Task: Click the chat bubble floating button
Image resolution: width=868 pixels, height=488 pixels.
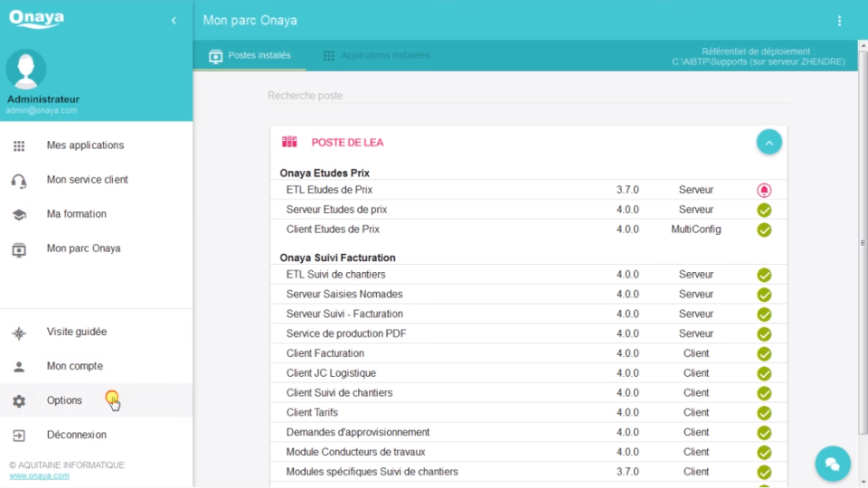Action: coord(833,464)
